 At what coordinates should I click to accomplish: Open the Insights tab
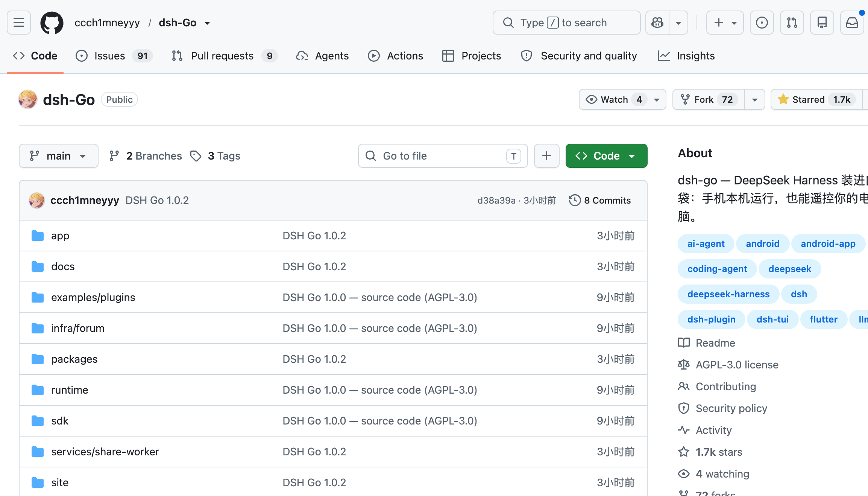coord(686,56)
